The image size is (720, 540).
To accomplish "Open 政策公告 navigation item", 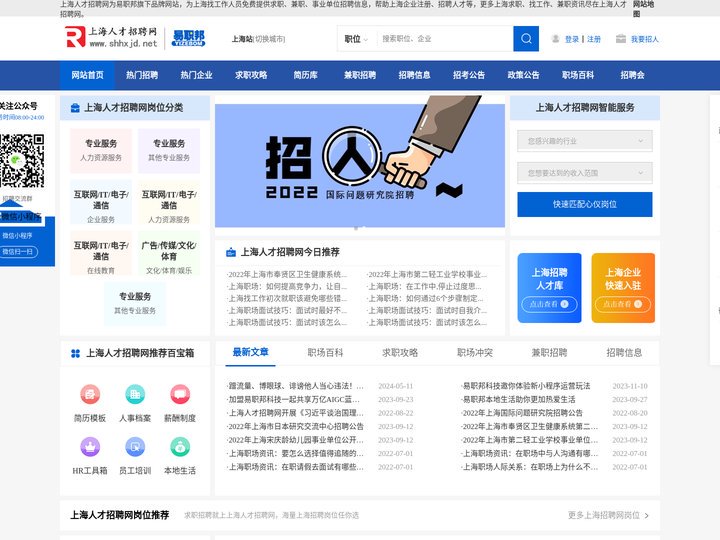I will [x=523, y=75].
